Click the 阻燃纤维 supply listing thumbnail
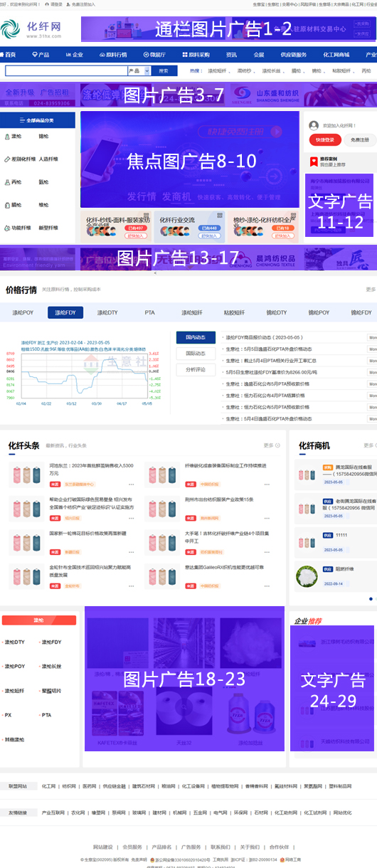This screenshot has height=868, width=377. pos(307,575)
